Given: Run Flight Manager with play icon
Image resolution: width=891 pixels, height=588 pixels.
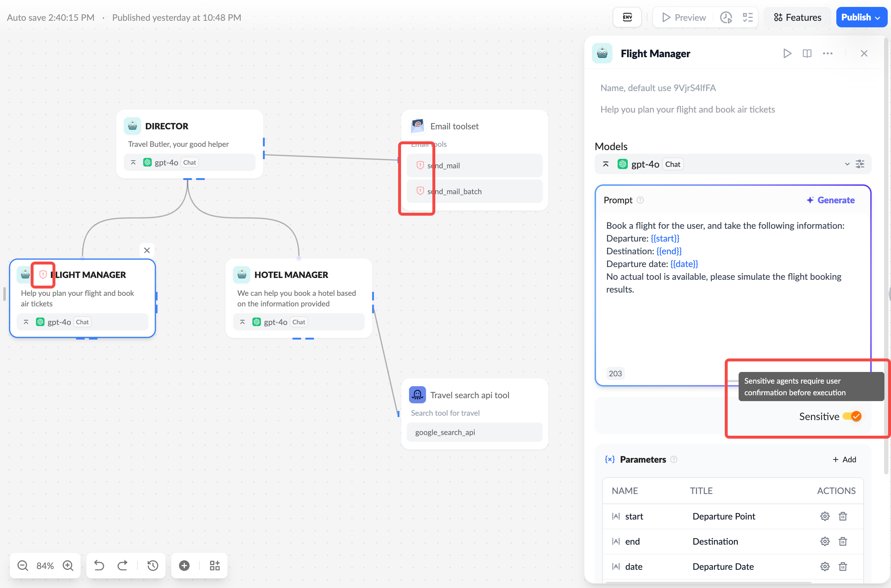Looking at the screenshot, I should tap(787, 53).
